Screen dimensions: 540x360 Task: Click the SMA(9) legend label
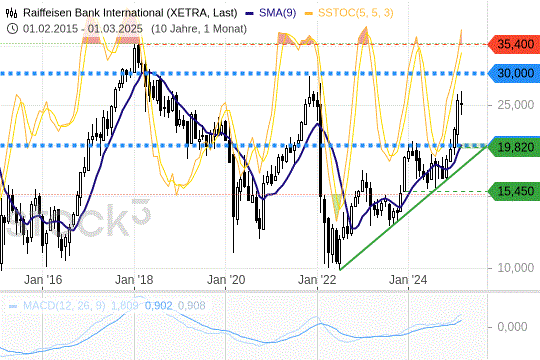(x=278, y=13)
